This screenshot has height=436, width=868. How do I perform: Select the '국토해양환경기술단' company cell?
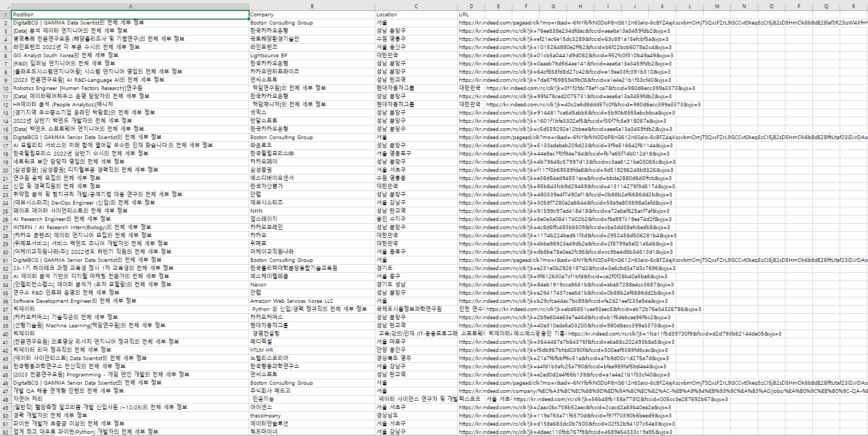pyautogui.click(x=312, y=39)
